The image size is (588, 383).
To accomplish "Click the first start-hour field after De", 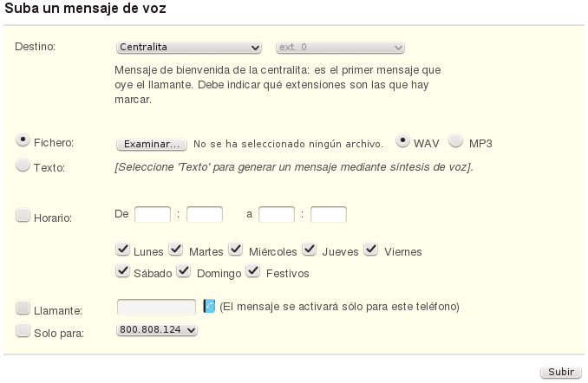I will click(153, 213).
